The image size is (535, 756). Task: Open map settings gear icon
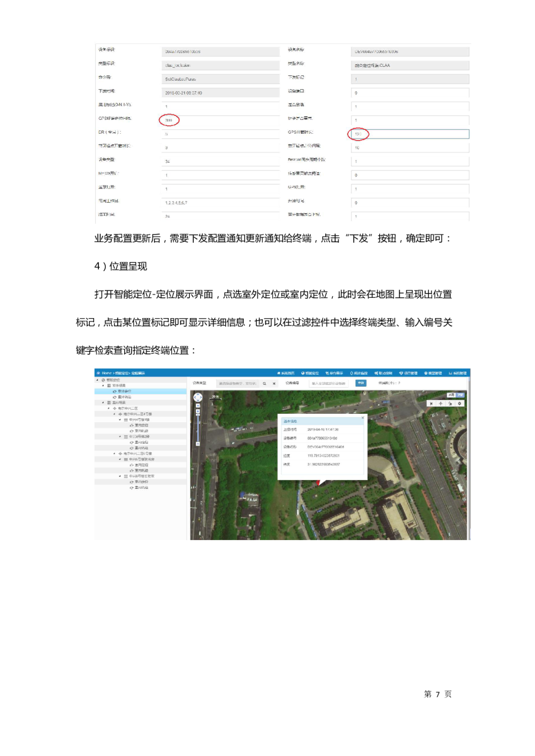point(459,404)
